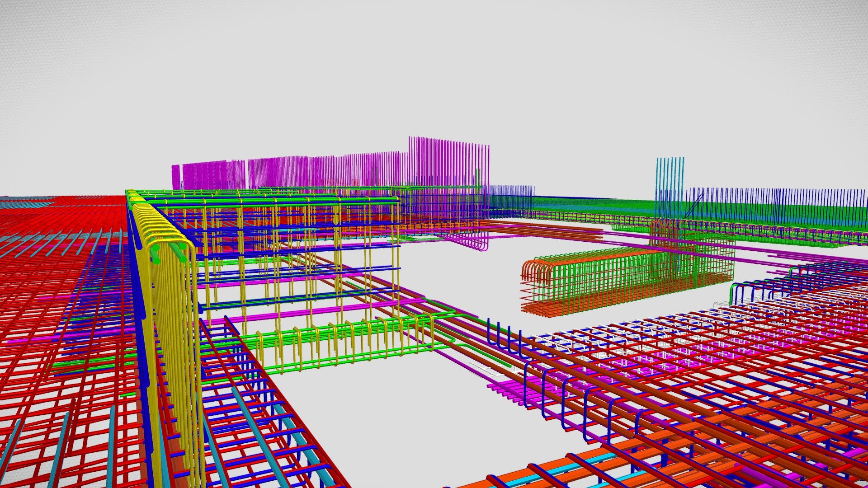
Task: Click the blue U-shaped bars near opening
Action: (504, 337)
